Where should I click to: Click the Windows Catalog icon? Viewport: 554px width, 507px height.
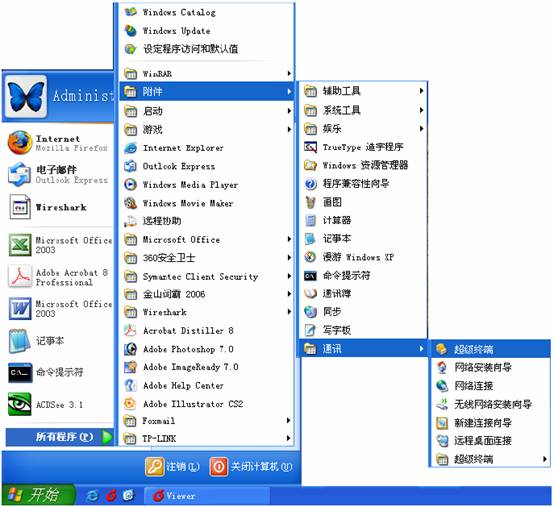(130, 12)
